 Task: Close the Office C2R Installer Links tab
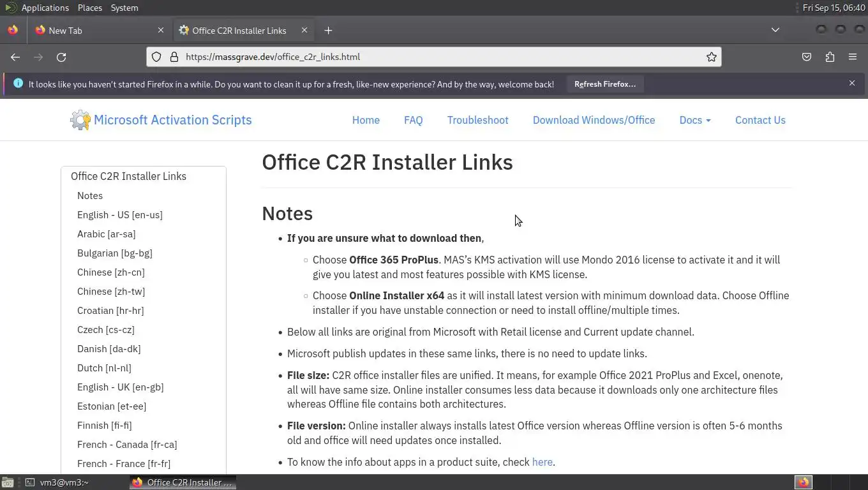tap(304, 30)
